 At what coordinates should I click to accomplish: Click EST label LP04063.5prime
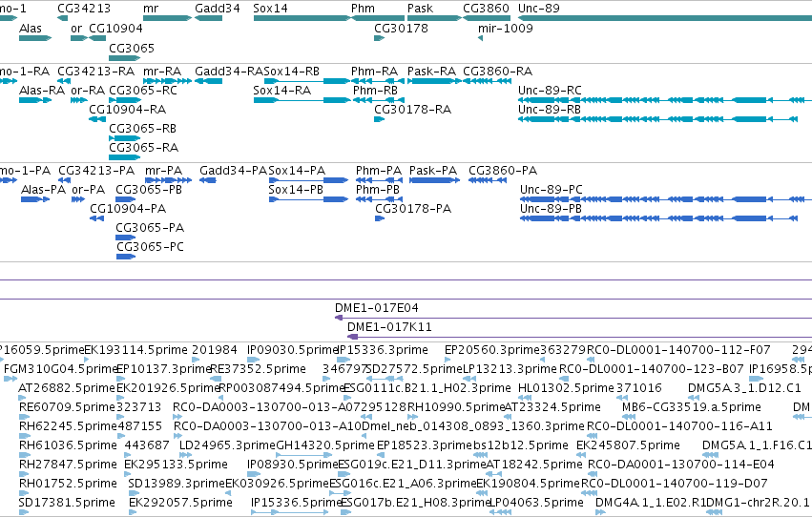click(x=536, y=503)
